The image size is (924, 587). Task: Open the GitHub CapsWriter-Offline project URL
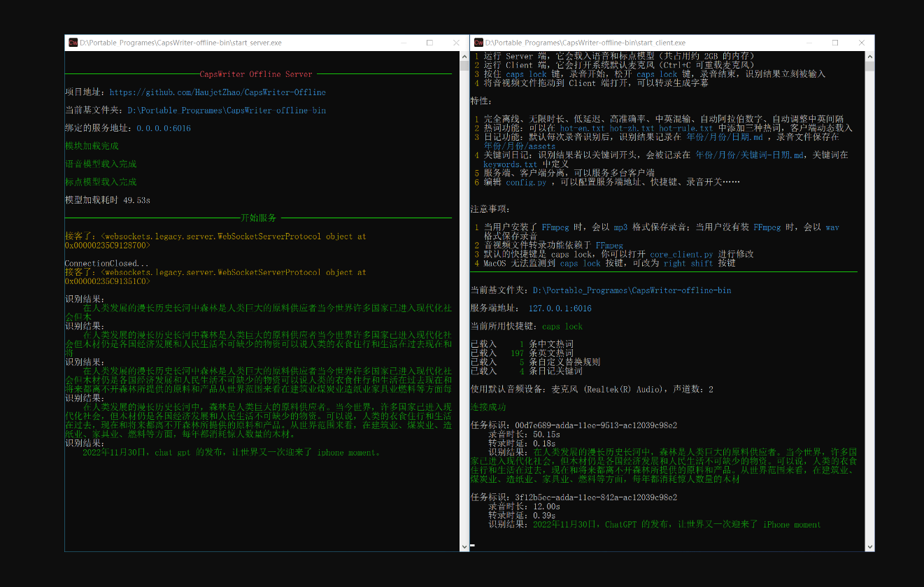[x=217, y=92]
